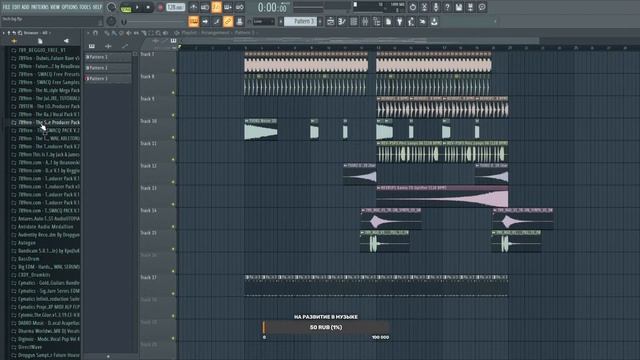Open the OPTIONS menu
Image resolution: width=640 pixels, height=360 pixels.
tap(69, 7)
